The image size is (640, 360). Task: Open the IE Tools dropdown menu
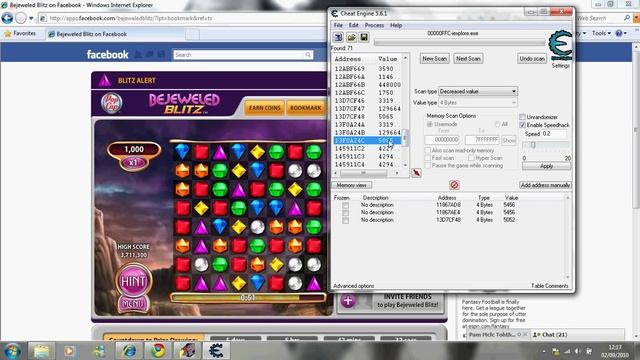point(602,33)
